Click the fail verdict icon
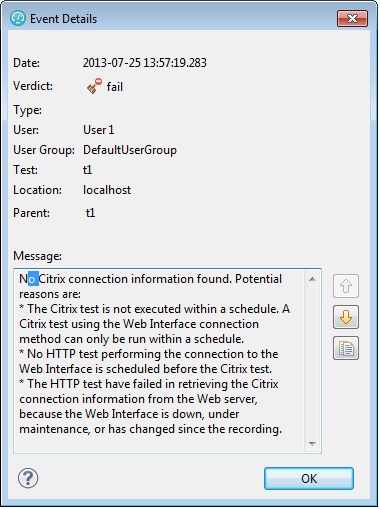 click(94, 86)
